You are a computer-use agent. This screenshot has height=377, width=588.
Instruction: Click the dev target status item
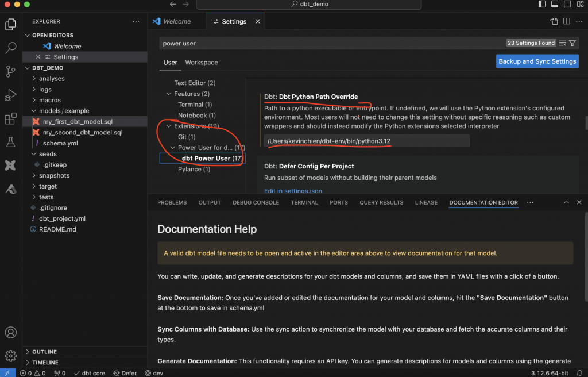154,373
